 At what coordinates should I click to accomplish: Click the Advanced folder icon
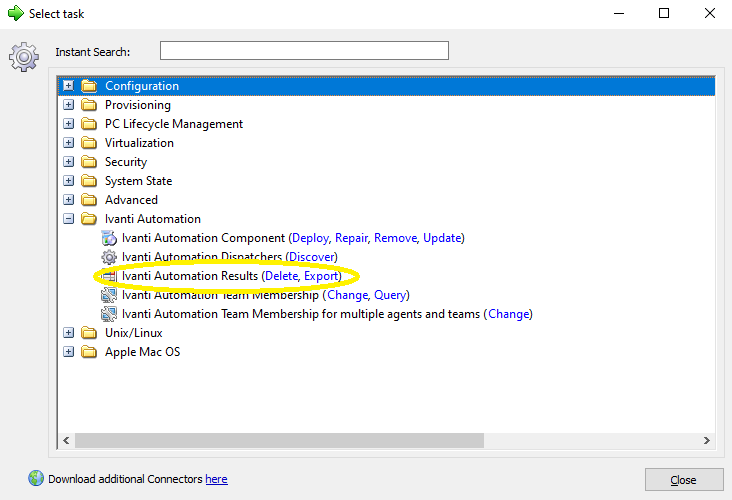[89, 200]
